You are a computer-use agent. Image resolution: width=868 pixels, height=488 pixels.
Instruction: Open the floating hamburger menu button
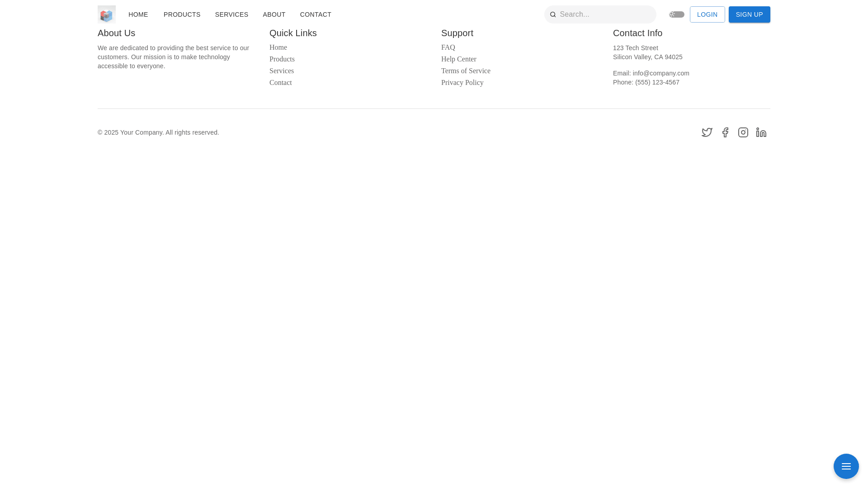[846, 466]
